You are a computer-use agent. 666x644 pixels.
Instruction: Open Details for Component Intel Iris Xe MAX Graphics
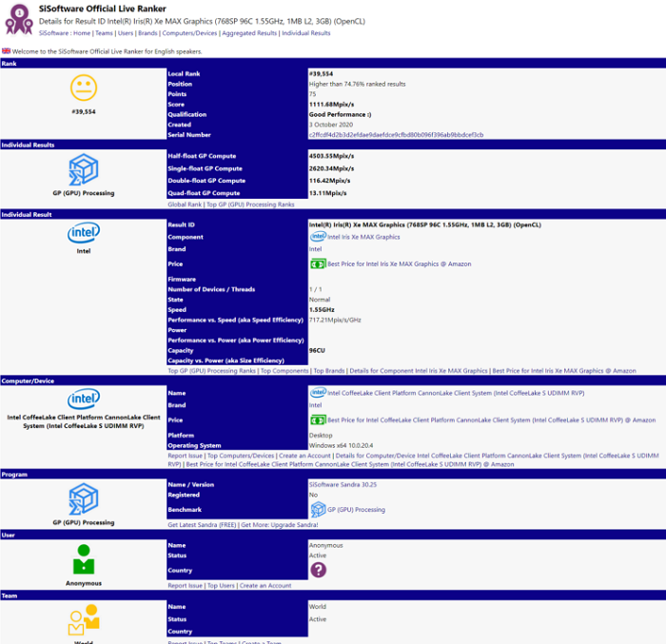point(419,370)
